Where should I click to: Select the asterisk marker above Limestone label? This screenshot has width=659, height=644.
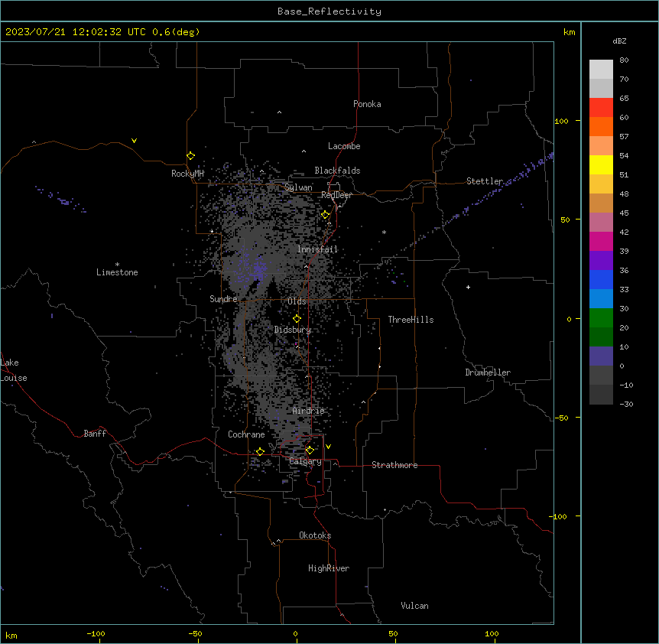(117, 265)
